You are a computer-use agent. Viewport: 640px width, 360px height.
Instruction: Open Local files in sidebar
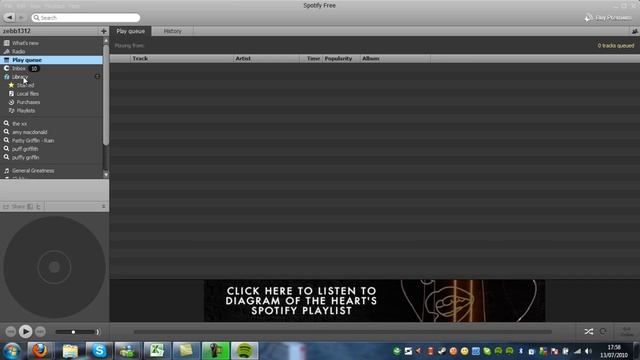pos(28,94)
